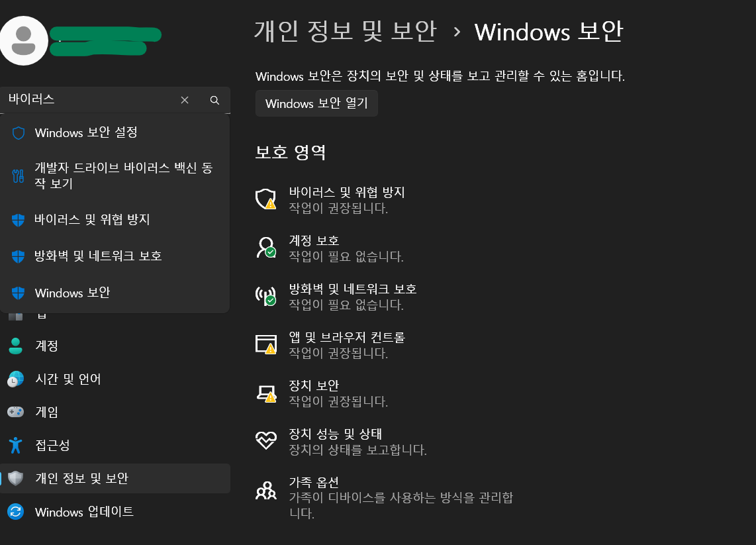Viewport: 756px width, 545px height.
Task: Click blue shield icon of 바이러스 및 위협 방지 suggestion
Action: click(19, 220)
